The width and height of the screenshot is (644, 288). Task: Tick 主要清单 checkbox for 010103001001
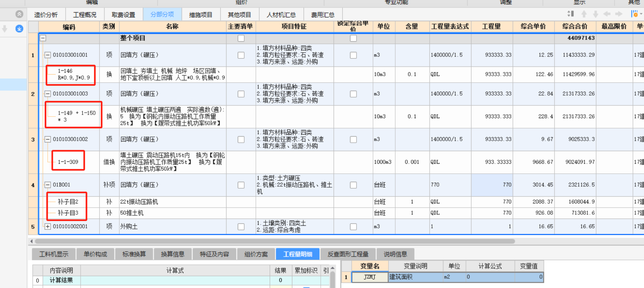(241, 55)
